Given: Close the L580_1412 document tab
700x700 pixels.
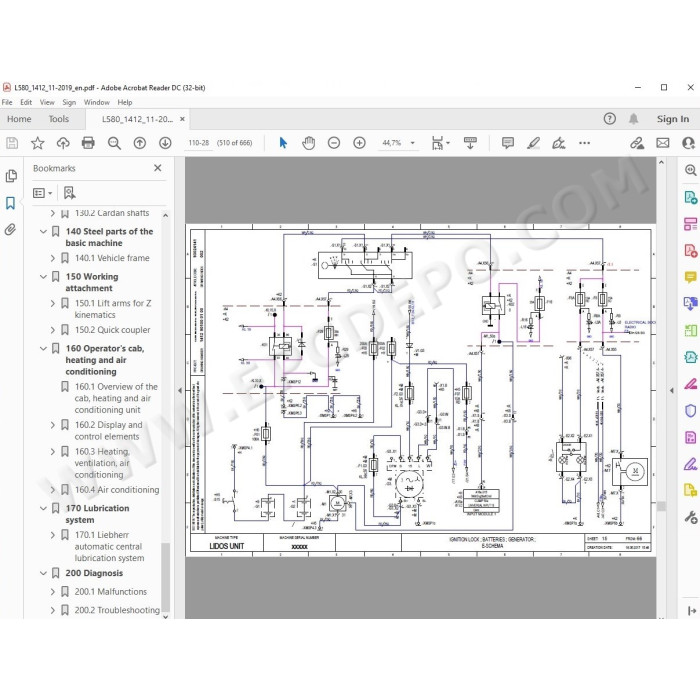Looking at the screenshot, I should click(182, 119).
